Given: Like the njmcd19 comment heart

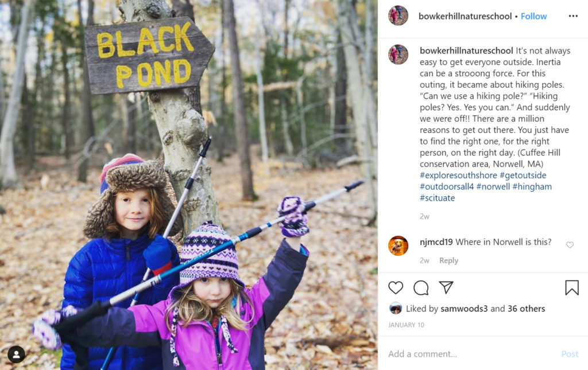Looking at the screenshot, I should coord(570,245).
